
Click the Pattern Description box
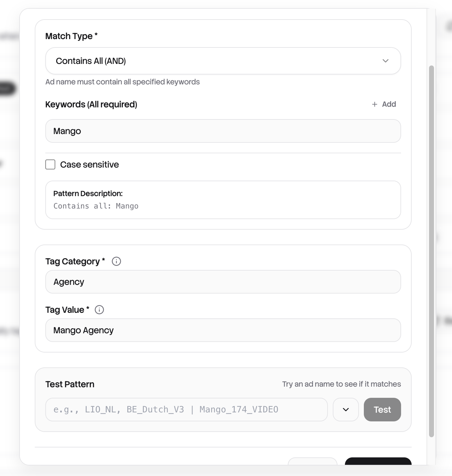tap(223, 200)
